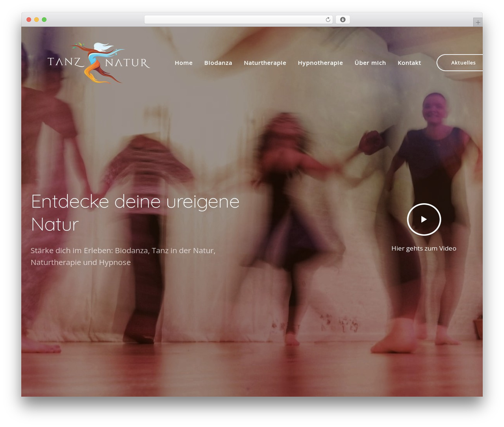The width and height of the screenshot is (504, 427).
Task: Close the browser window with red button
Action: pyautogui.click(x=29, y=20)
